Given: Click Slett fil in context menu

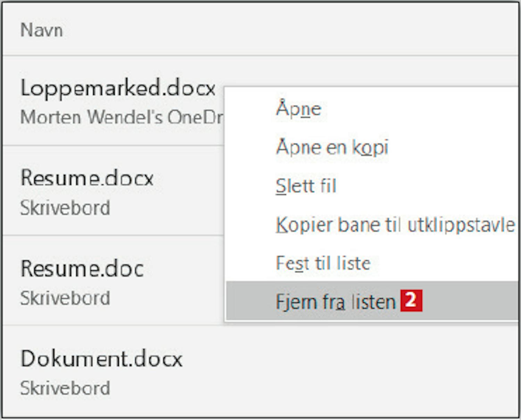Looking at the screenshot, I should pyautogui.click(x=306, y=186).
